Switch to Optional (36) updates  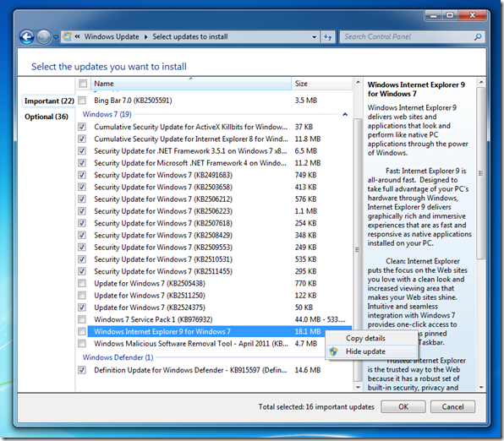pyautogui.click(x=47, y=117)
